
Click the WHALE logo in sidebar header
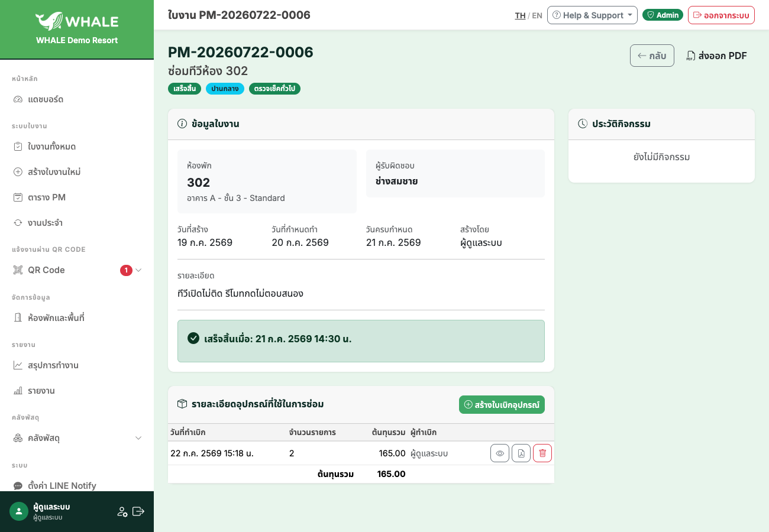pos(77,21)
